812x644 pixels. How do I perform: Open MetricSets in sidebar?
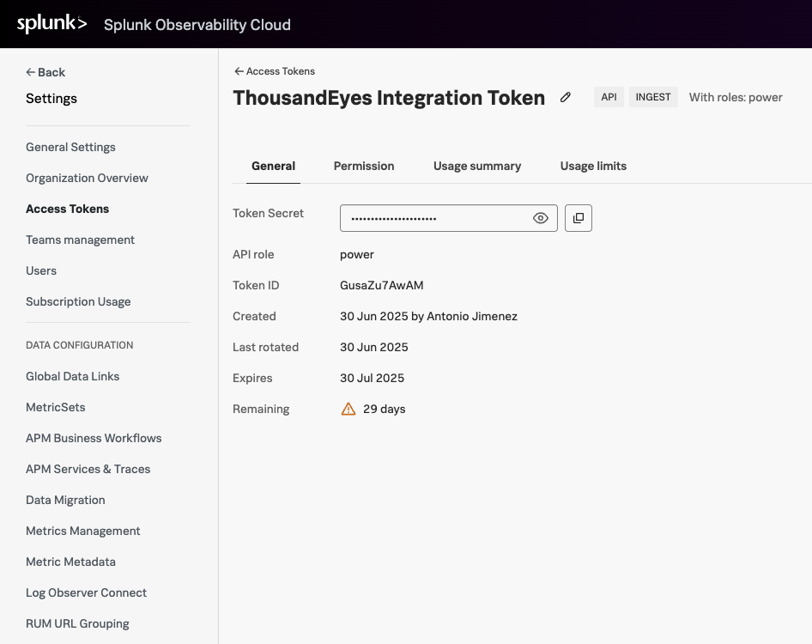56,407
